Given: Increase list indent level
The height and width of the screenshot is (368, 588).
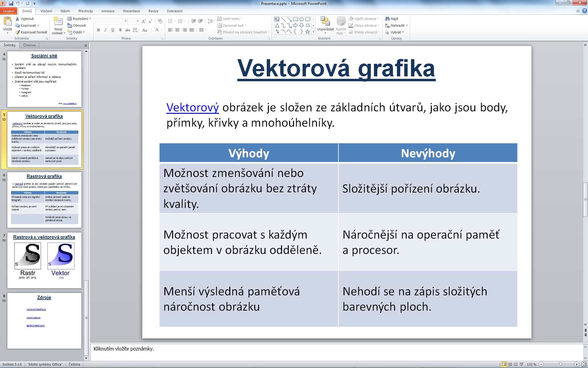Looking at the screenshot, I should point(201,21).
